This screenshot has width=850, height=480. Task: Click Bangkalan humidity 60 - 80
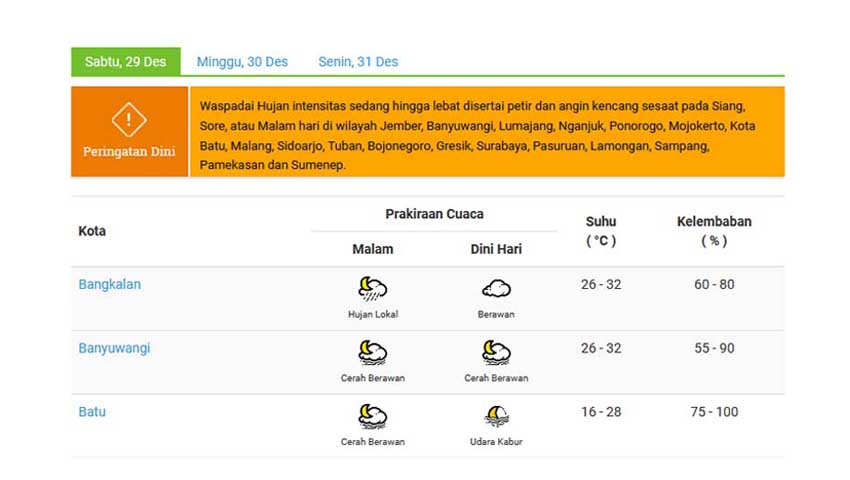tap(714, 284)
